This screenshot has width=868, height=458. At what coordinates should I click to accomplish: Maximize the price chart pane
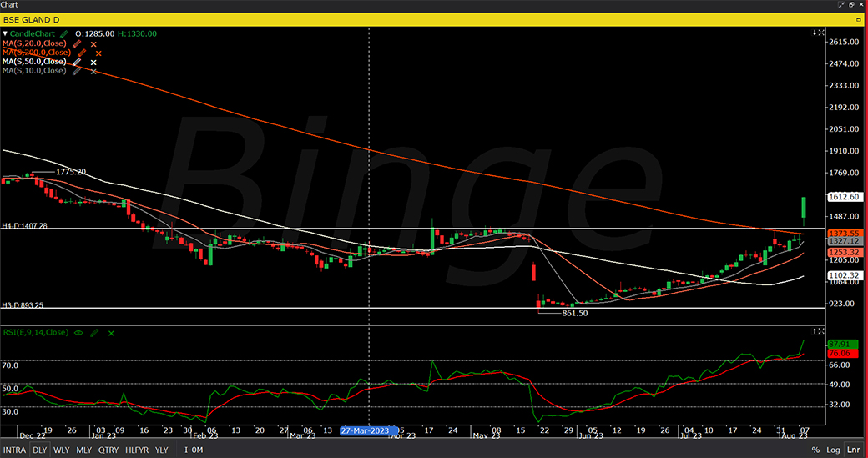[x=821, y=33]
